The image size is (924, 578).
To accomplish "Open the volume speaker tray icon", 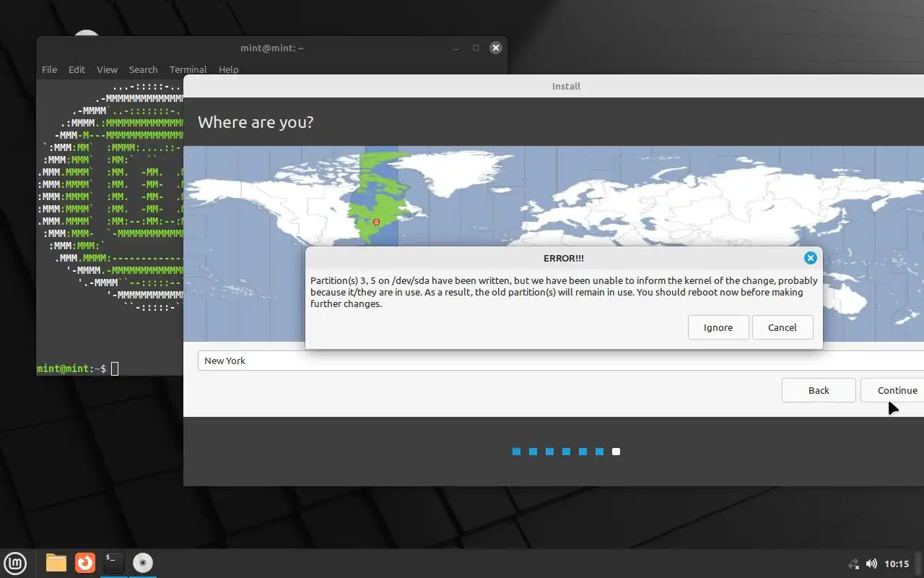I will [871, 564].
